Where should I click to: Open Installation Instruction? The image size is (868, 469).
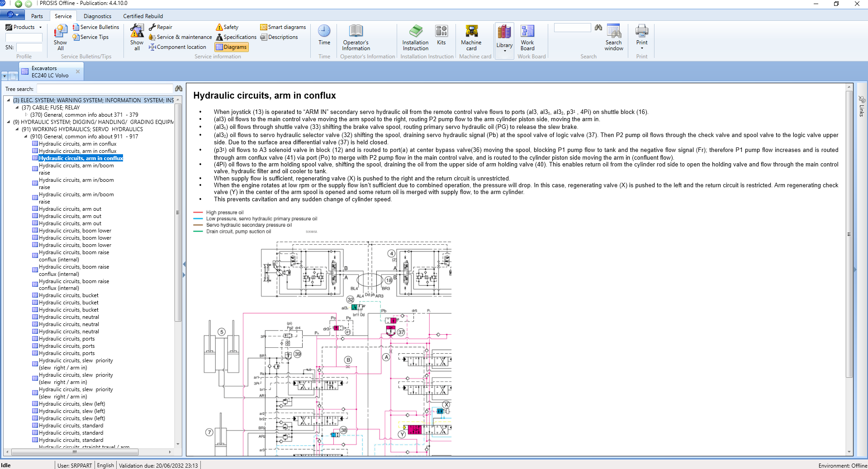(415, 38)
